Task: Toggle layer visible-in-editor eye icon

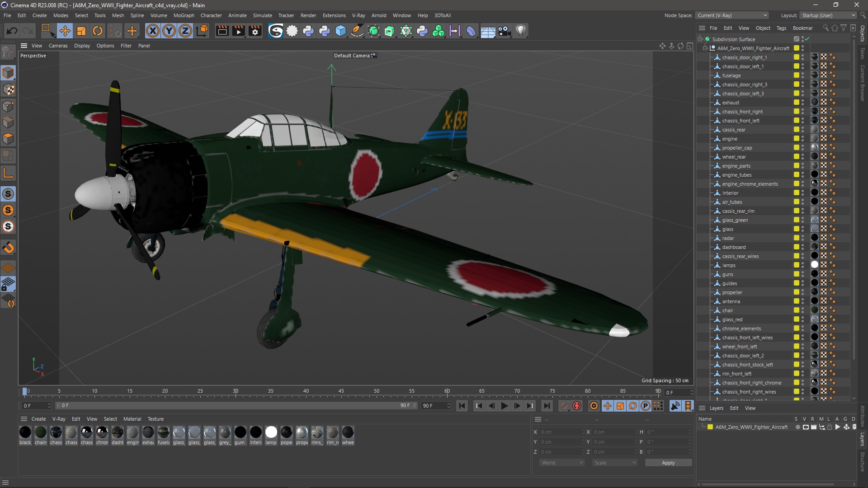Action: point(806,427)
